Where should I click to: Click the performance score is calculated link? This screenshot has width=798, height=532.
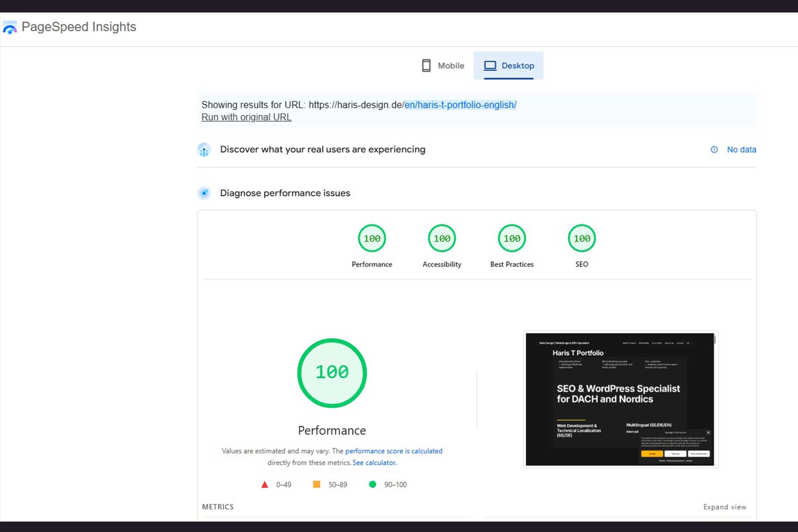click(393, 450)
